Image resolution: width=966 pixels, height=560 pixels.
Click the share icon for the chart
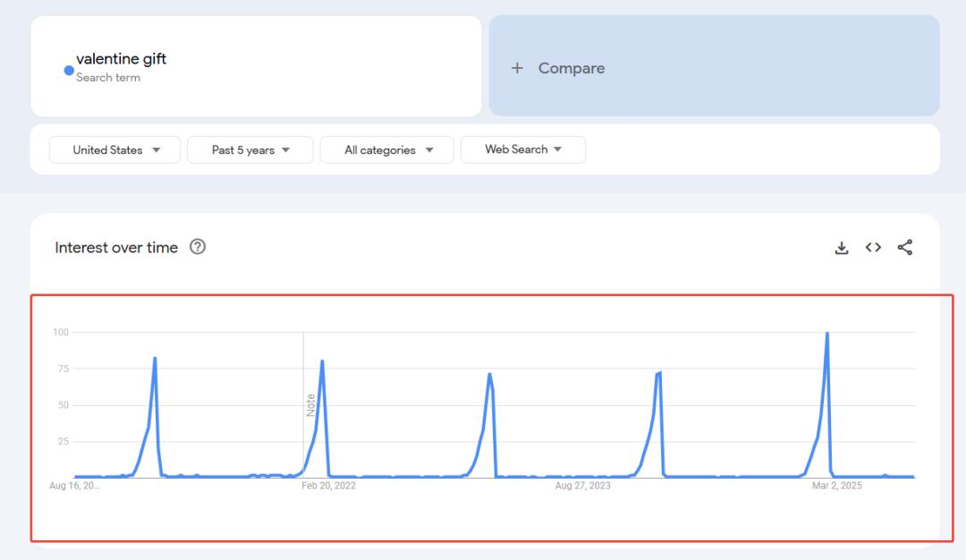904,248
